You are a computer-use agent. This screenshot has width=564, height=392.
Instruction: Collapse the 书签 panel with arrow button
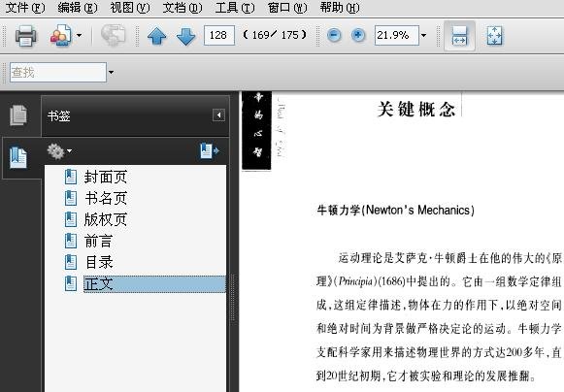pos(218,115)
